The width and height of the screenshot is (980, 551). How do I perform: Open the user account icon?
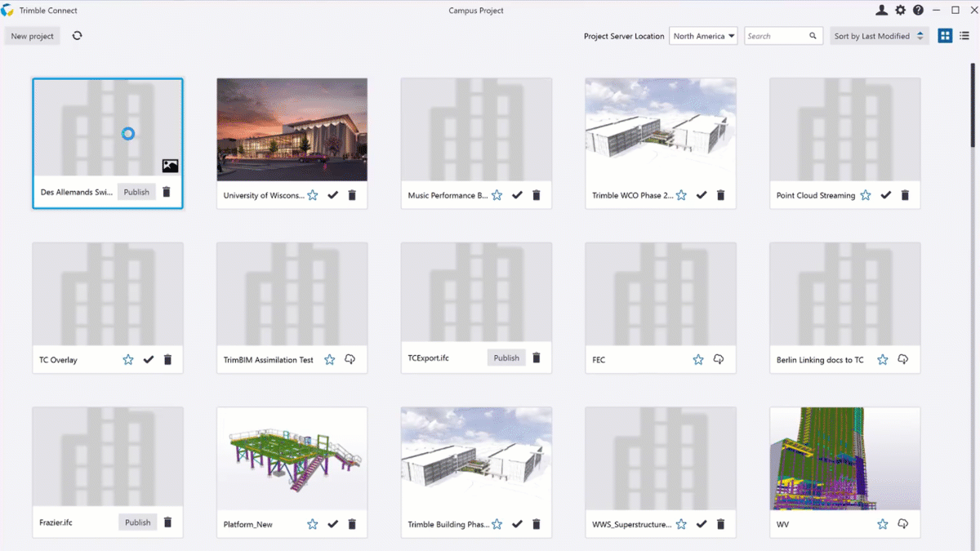click(x=881, y=11)
